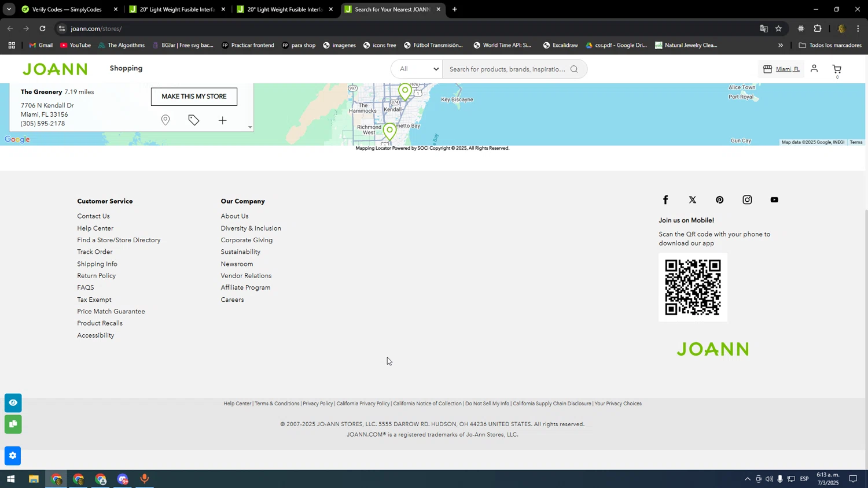Image resolution: width=868 pixels, height=488 pixels.
Task: Open JOANN Pinterest icon
Action: (x=720, y=200)
